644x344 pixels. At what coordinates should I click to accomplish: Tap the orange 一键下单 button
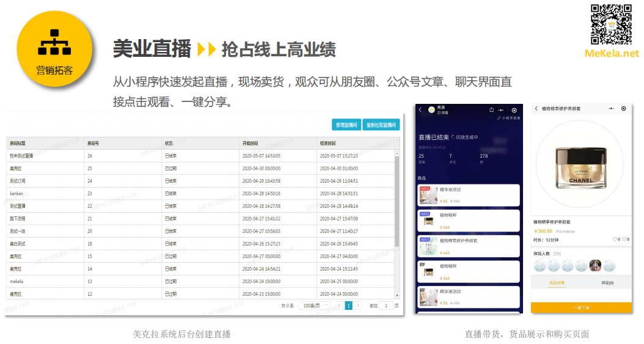pos(581,307)
